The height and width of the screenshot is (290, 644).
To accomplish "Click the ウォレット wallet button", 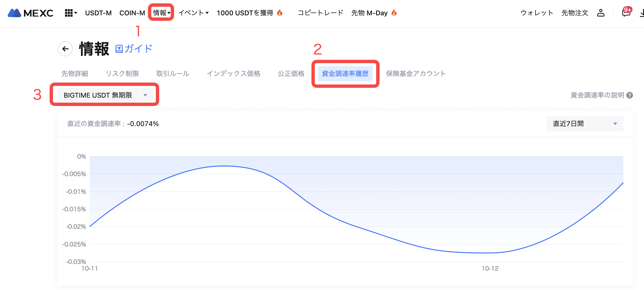I will (537, 13).
